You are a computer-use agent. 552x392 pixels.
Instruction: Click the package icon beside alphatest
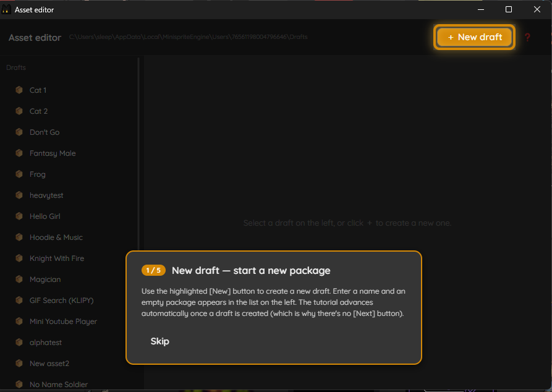[x=19, y=343]
